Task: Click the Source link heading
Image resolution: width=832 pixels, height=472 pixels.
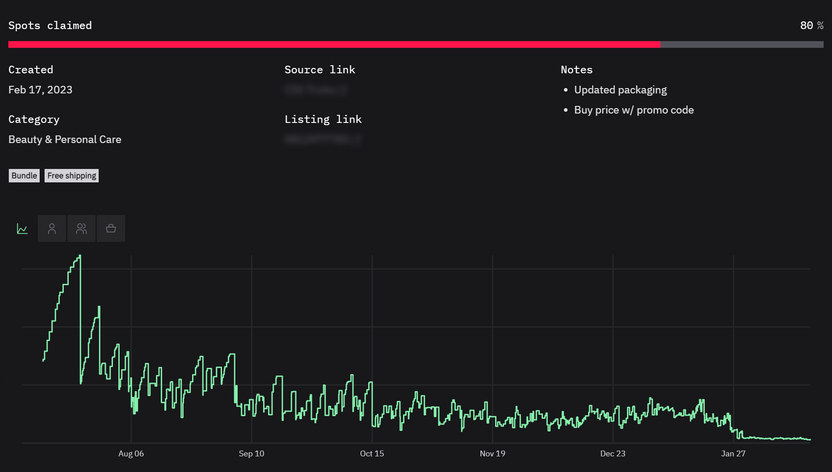Action: point(320,69)
